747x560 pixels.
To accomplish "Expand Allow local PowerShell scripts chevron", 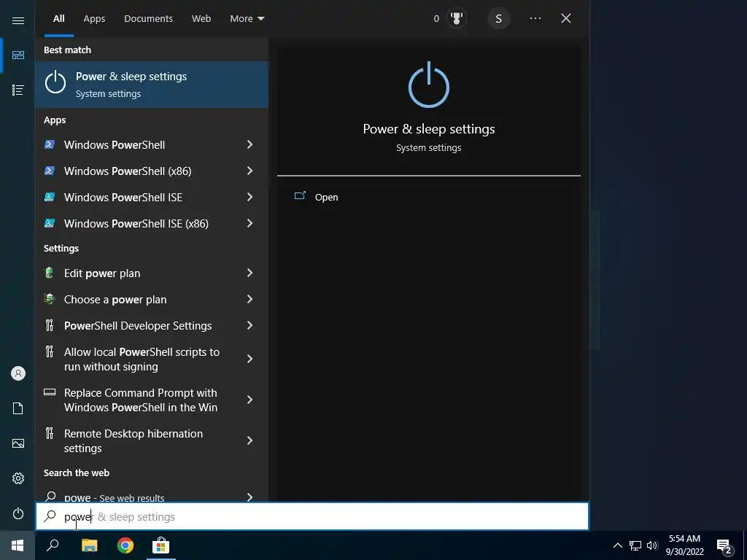I will tap(249, 359).
